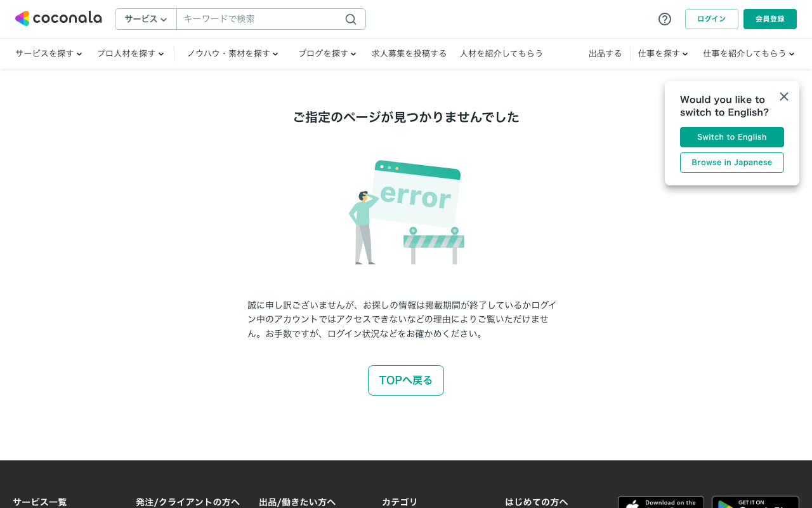
Task: Click the 会員登録 button
Action: [770, 19]
